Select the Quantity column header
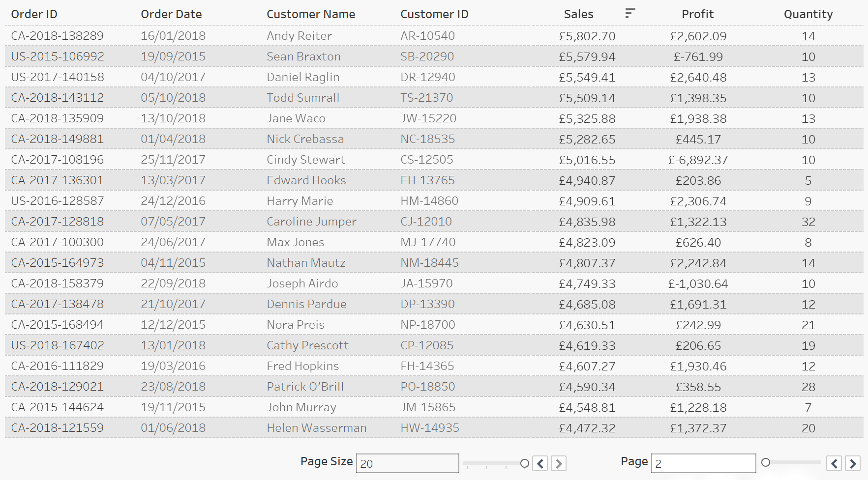The width and height of the screenshot is (868, 480). point(808,14)
